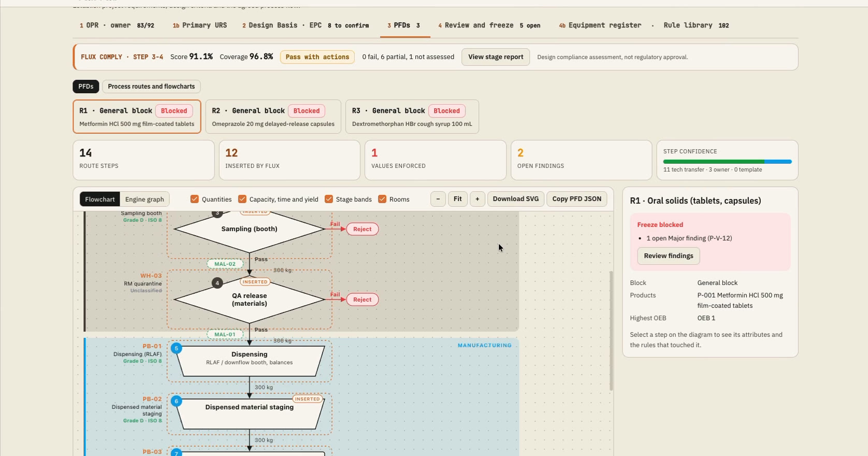Click the flowchart vertical scrollbar

(x=611, y=331)
